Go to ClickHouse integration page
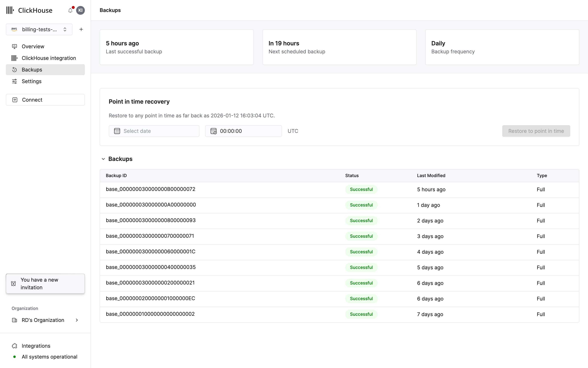Image resolution: width=588 pixels, height=368 pixels. pyautogui.click(x=49, y=58)
